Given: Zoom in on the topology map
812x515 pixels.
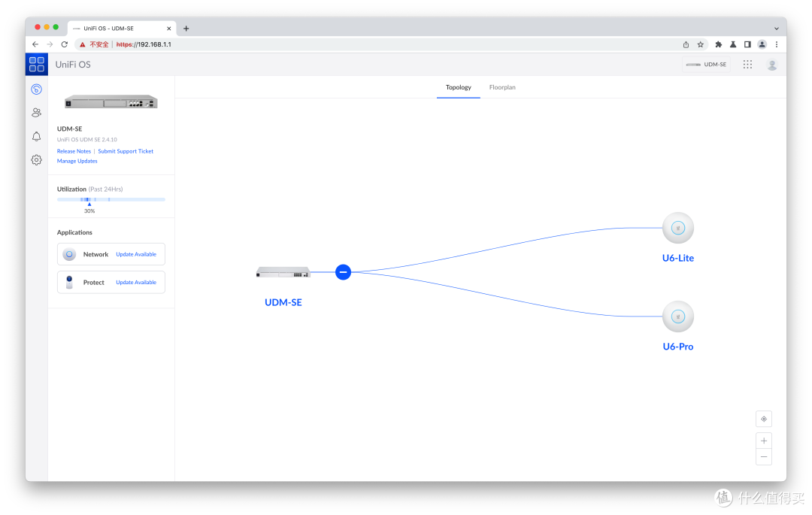Looking at the screenshot, I should [x=764, y=441].
